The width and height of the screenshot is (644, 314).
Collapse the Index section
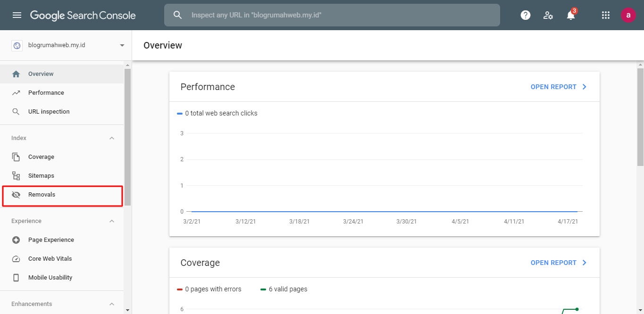click(112, 138)
